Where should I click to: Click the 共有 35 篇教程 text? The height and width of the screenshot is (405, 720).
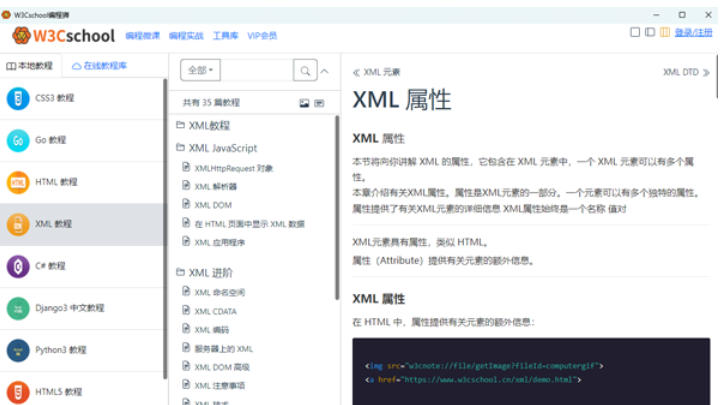pyautogui.click(x=211, y=102)
